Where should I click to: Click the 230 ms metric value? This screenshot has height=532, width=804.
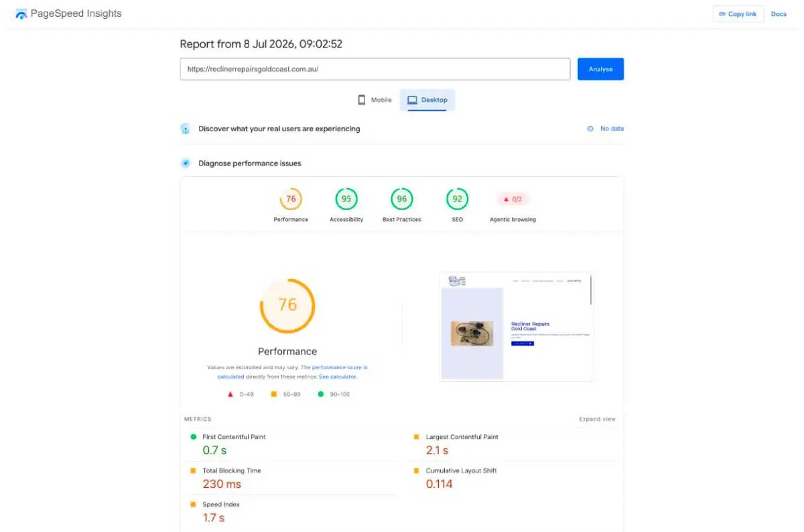222,484
